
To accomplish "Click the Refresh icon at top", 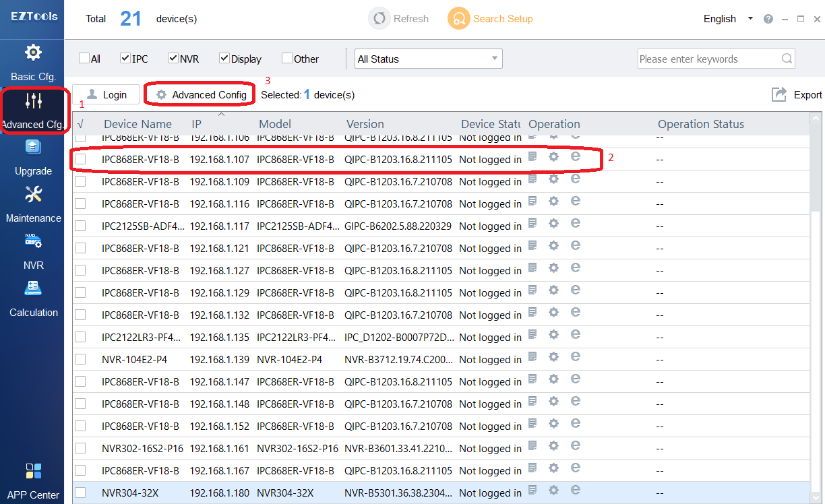I will coord(379,18).
